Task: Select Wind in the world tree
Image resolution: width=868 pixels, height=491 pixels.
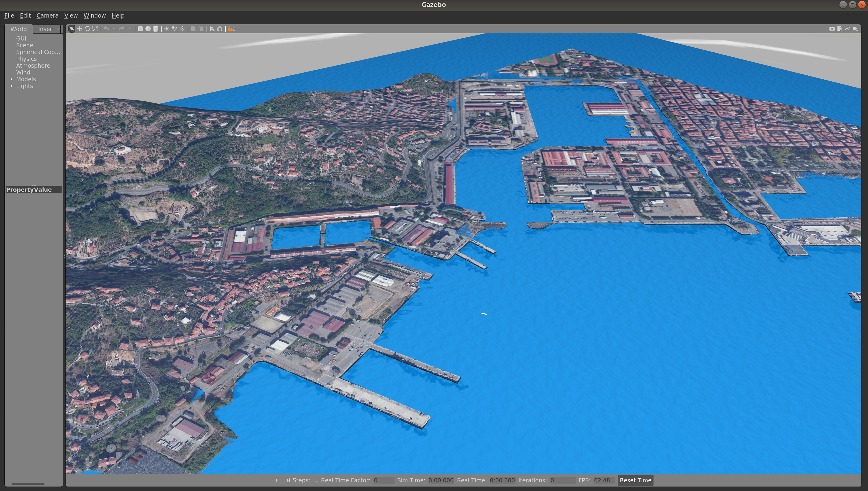Action: coord(23,72)
